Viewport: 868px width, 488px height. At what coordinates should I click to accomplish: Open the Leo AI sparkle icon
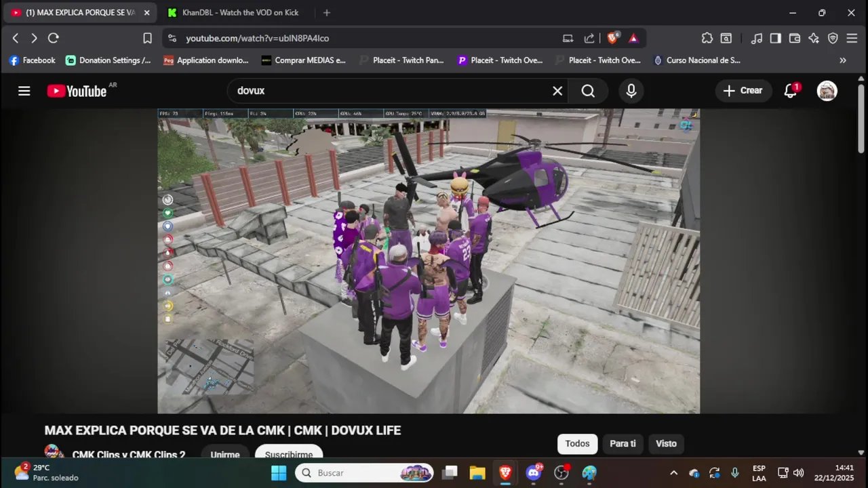click(x=814, y=39)
